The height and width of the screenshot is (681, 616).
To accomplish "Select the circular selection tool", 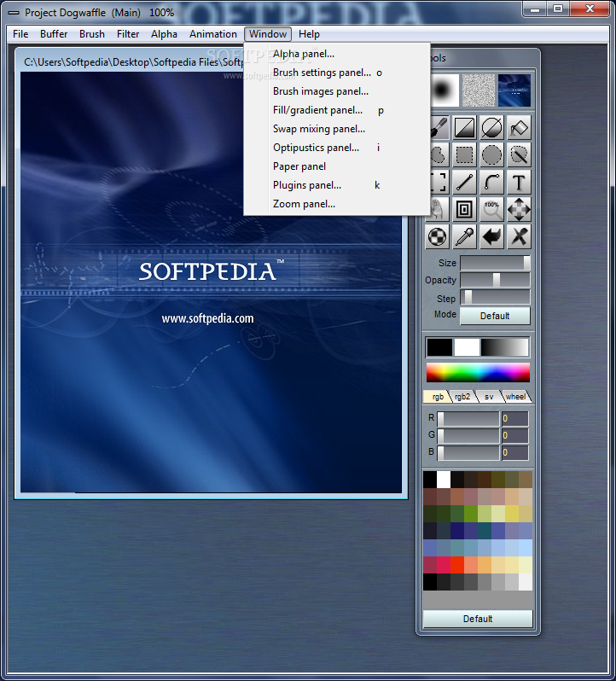I will (x=491, y=154).
